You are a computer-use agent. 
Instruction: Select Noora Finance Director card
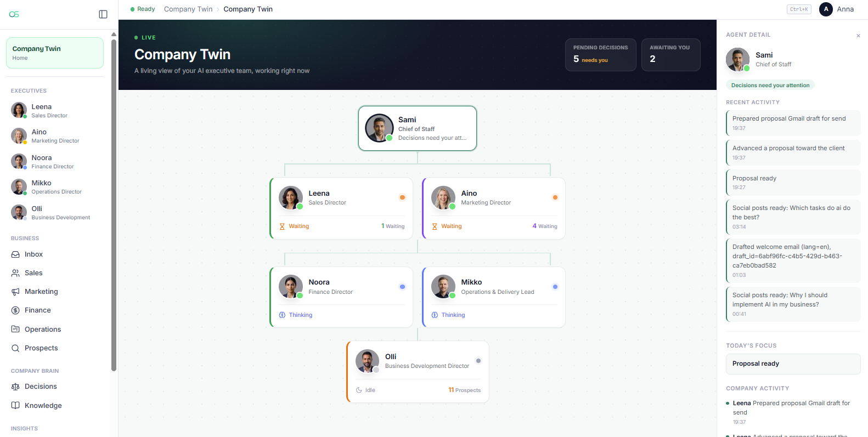[x=341, y=297]
